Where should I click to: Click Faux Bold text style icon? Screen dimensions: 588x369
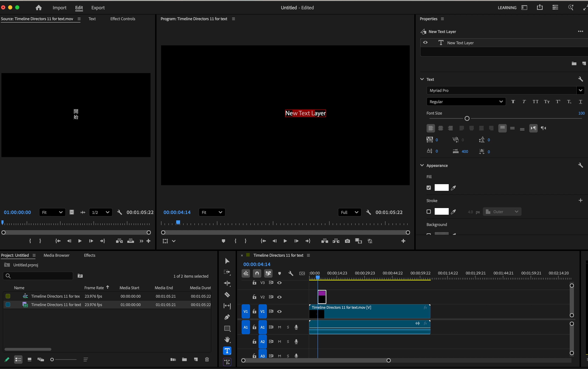pyautogui.click(x=513, y=102)
